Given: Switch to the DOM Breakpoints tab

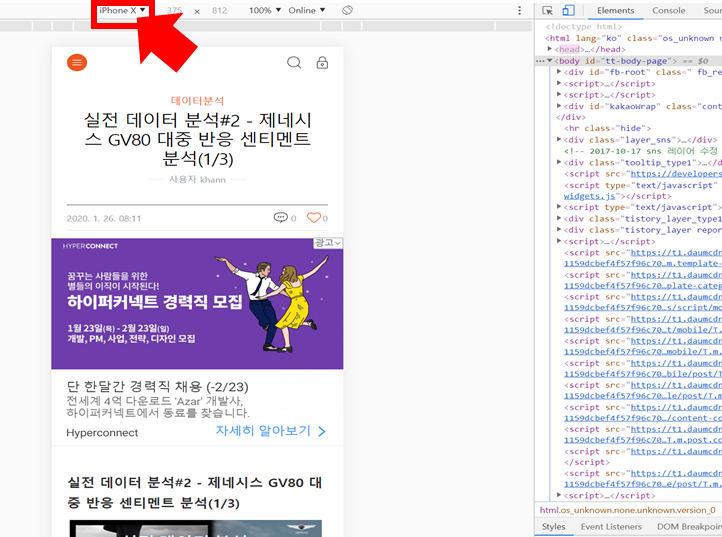Looking at the screenshot, I should click(689, 526).
